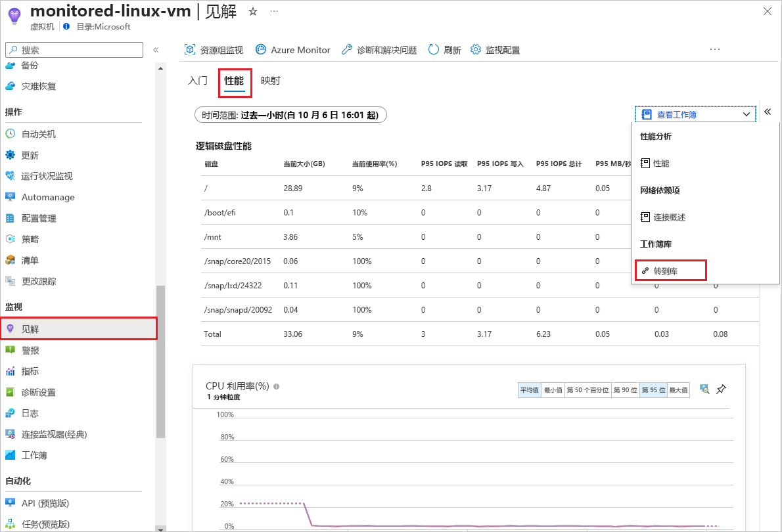The height and width of the screenshot is (532, 782).
Task: Switch to the 入门 tab
Action: (x=198, y=81)
